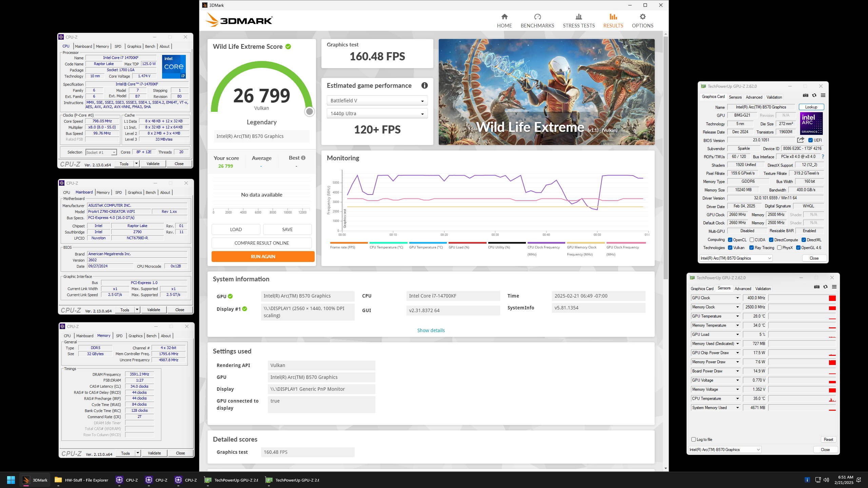Click Lookup button in GPU-Z
The image size is (868, 488).
click(x=811, y=107)
